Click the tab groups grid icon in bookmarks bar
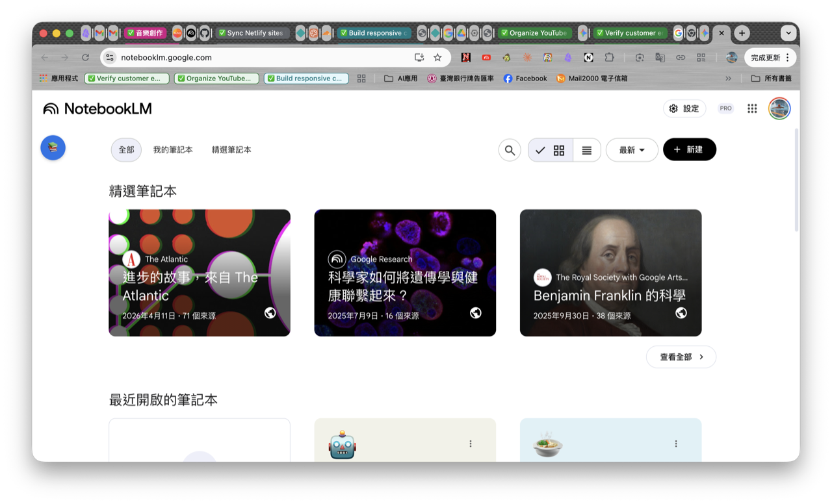The width and height of the screenshot is (832, 504). coord(361,78)
